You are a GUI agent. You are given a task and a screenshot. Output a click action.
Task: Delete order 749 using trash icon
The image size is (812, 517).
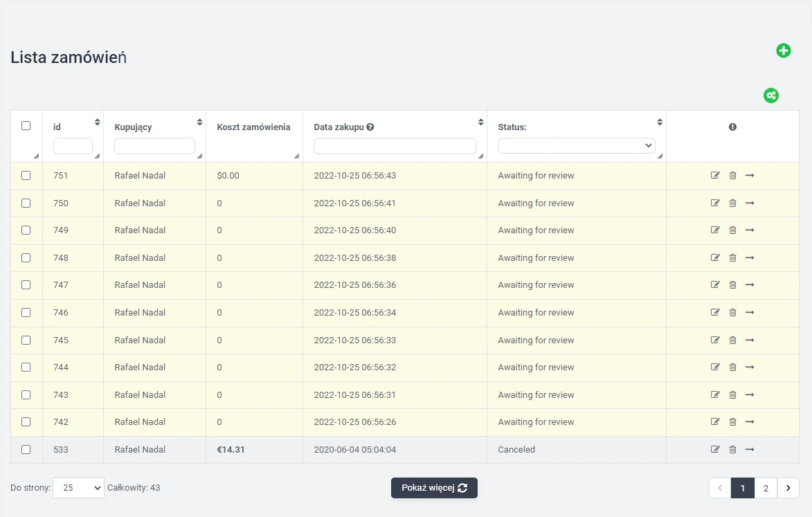point(732,230)
